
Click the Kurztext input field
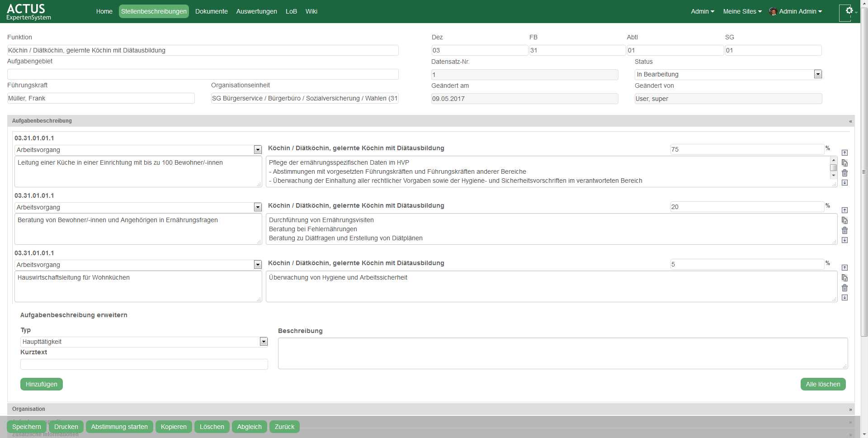144,364
